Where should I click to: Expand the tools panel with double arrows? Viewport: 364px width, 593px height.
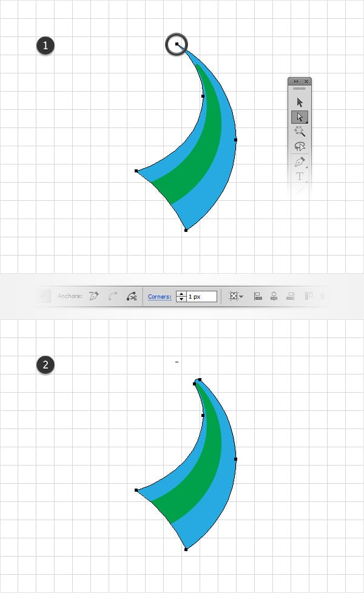296,81
